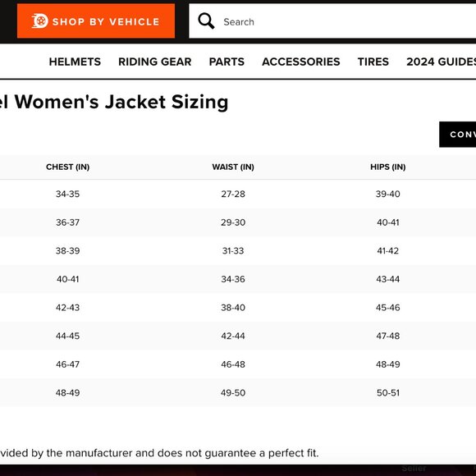The height and width of the screenshot is (476, 476).
Task: Click the Women's Jacket Sizing heading
Action: 114,102
